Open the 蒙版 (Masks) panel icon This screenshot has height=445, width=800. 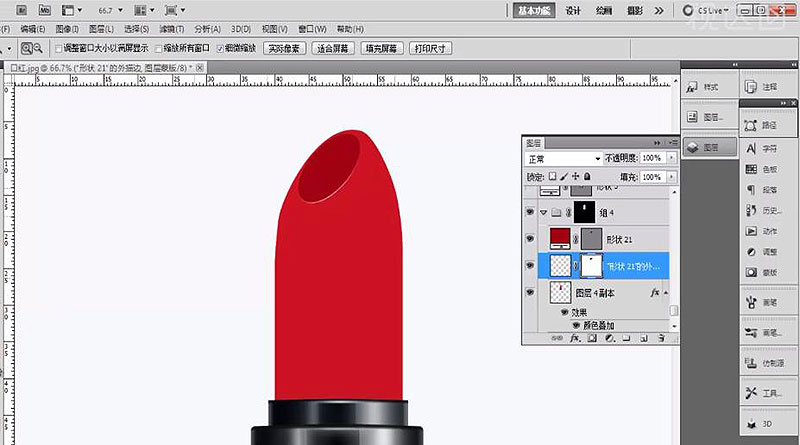click(x=751, y=272)
